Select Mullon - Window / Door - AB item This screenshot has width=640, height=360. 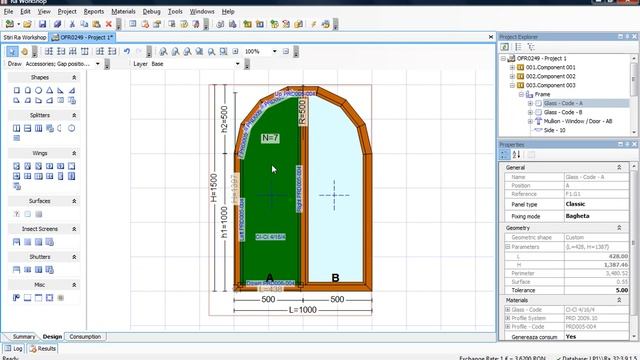(x=578, y=121)
